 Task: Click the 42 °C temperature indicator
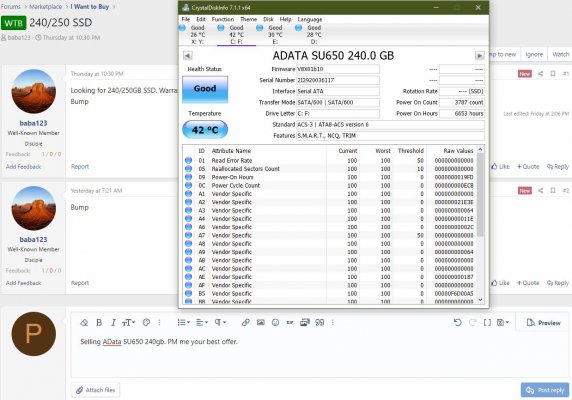[x=205, y=130]
